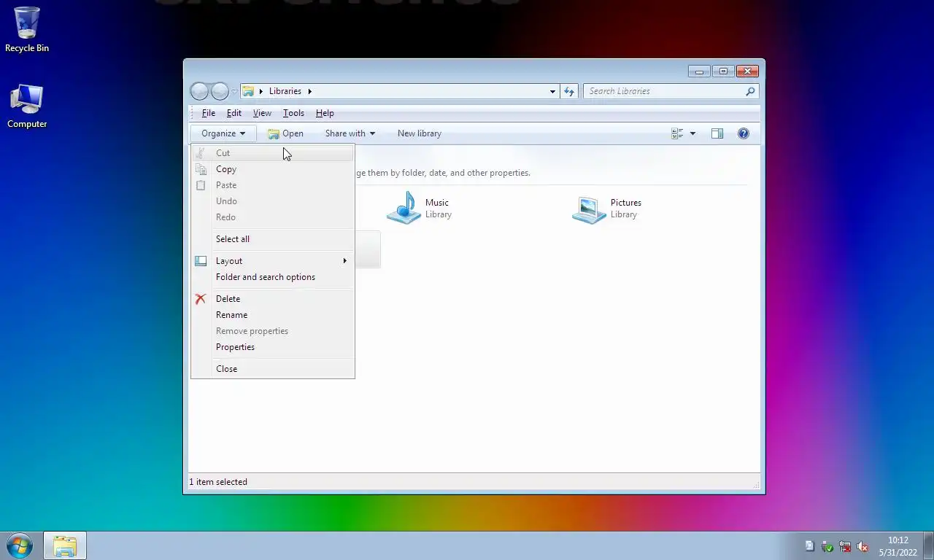Viewport: 934px width, 560px height.
Task: Open the Tools menu
Action: coord(293,113)
